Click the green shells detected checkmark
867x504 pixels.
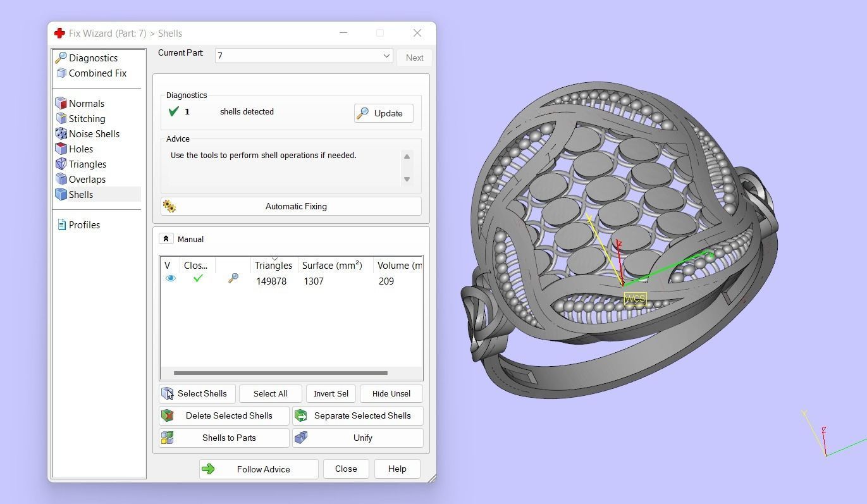coord(174,112)
